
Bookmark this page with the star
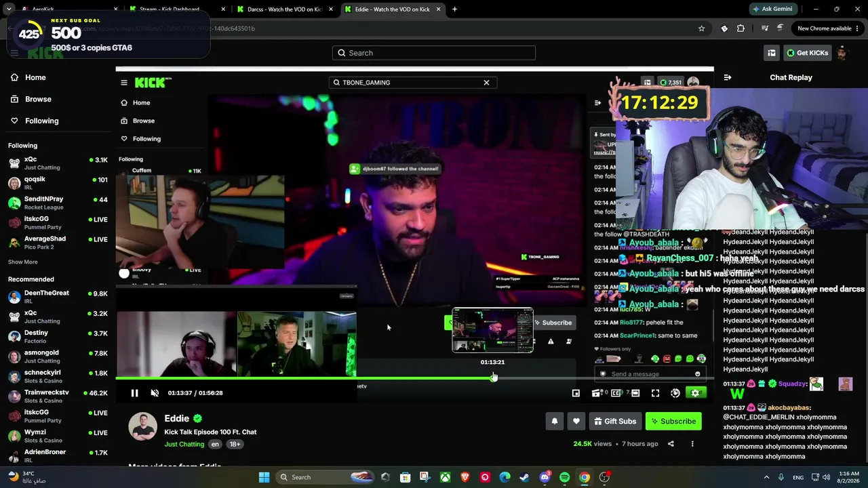tap(701, 28)
